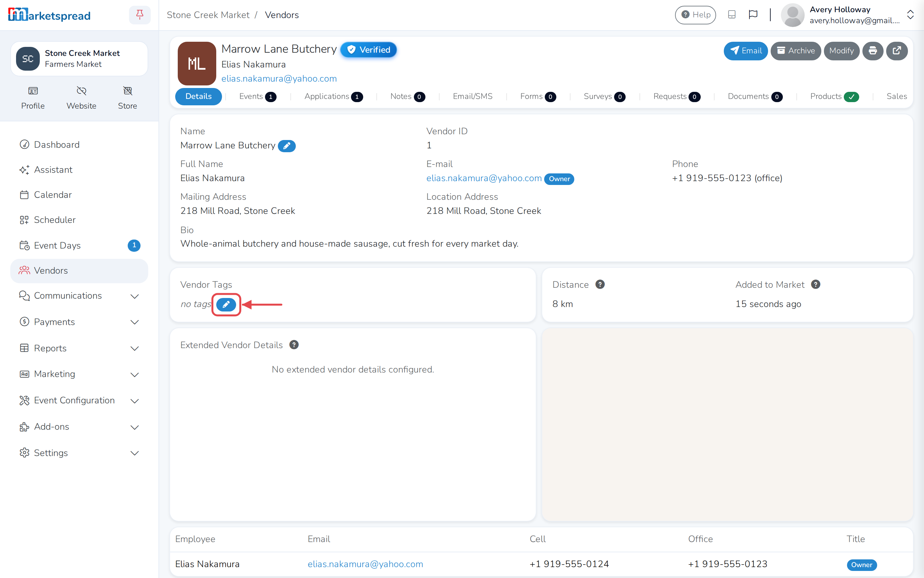Open Event Days in sidebar

[x=79, y=245]
